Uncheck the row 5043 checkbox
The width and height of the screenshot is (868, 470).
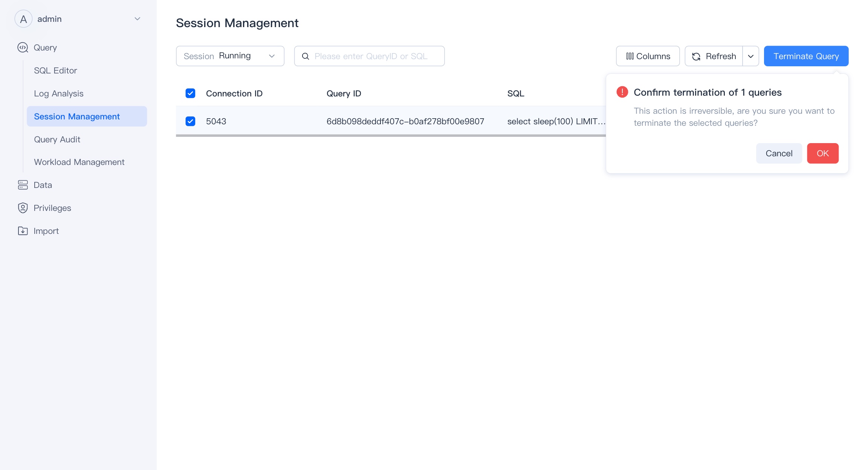[x=190, y=121]
